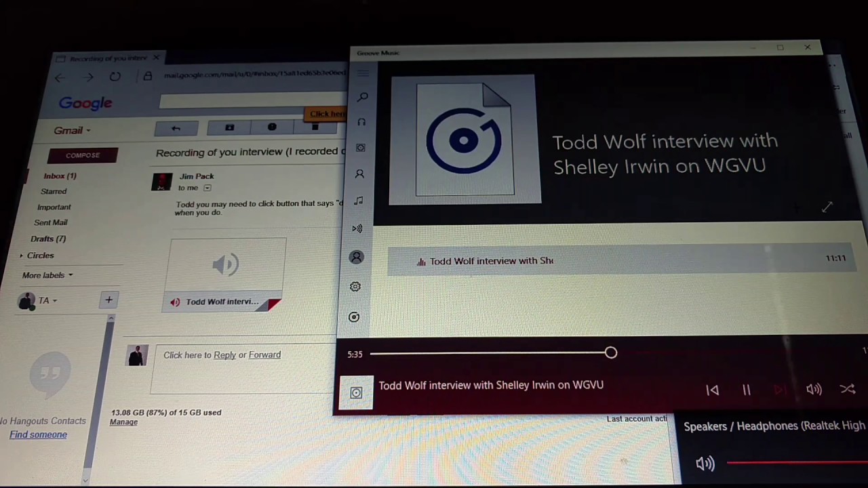The height and width of the screenshot is (488, 868).
Task: Click sender name Jim Pack
Action: (197, 176)
